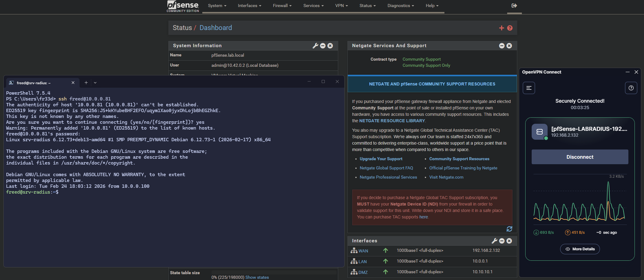Refresh the Netgate support information
The width and height of the screenshot is (644, 280).
tap(509, 229)
